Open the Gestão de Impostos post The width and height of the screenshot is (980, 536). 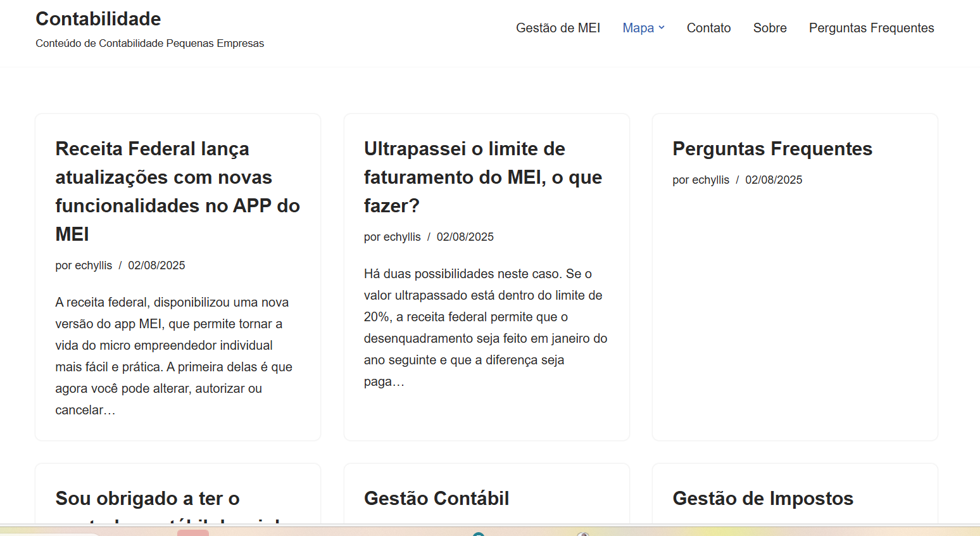click(x=763, y=499)
